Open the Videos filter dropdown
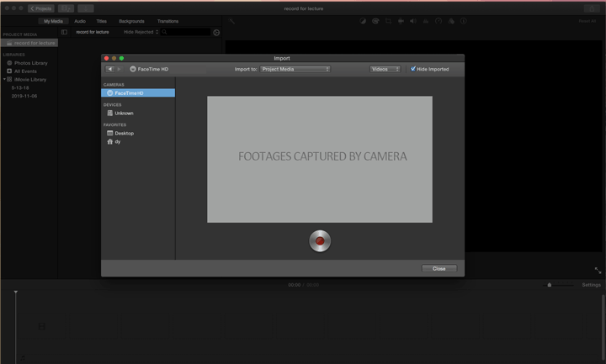Viewport: 606px width, 364px height. [385, 69]
